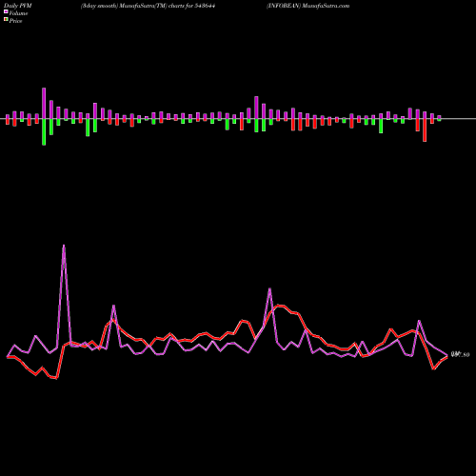Click the 'Daily PVM' chart title

point(18,6)
